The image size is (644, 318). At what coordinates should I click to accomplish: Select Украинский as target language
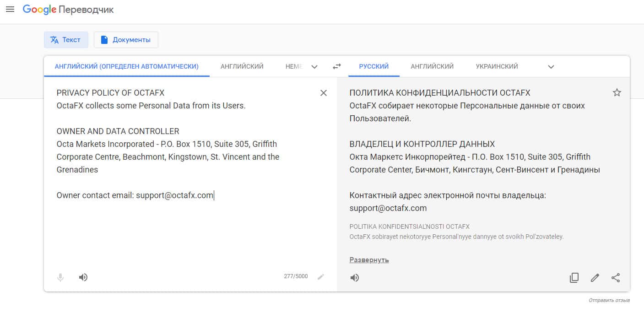point(497,66)
